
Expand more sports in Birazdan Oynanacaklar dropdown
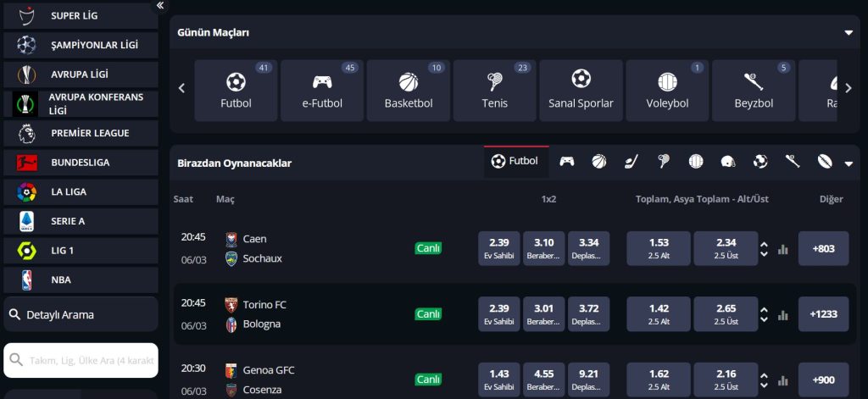849,163
